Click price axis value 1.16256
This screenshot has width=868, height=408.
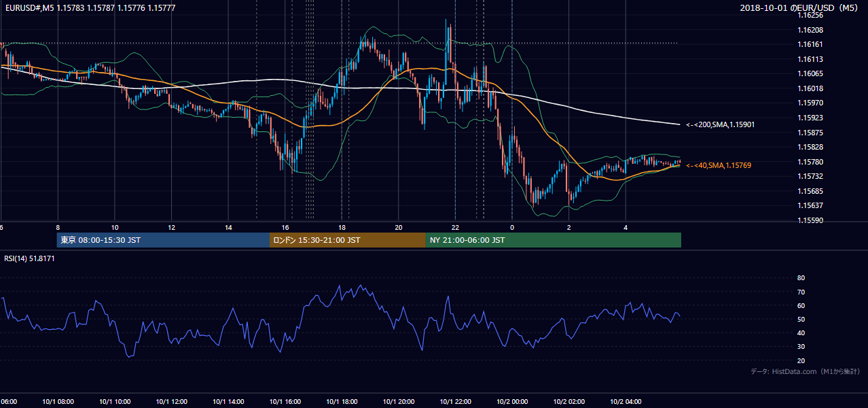point(810,15)
